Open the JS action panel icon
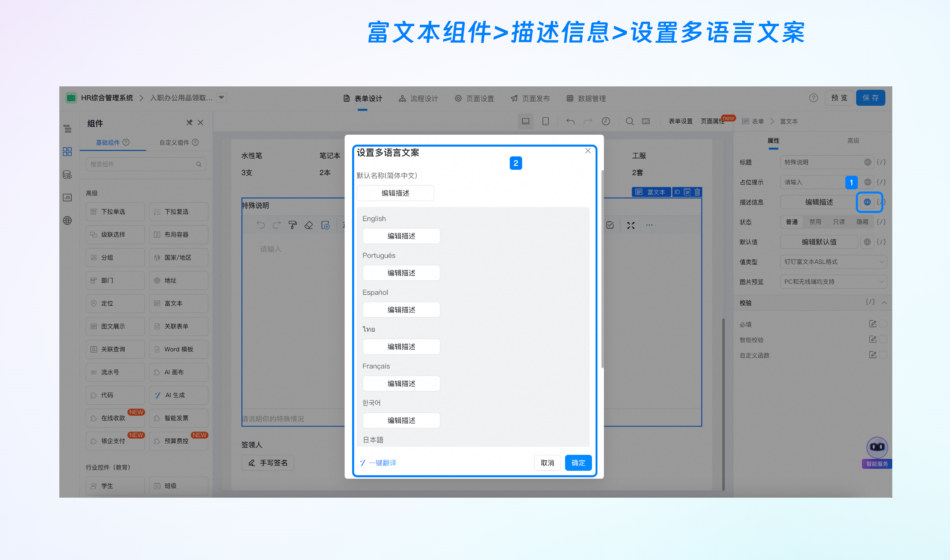The image size is (950, 560). tap(68, 197)
